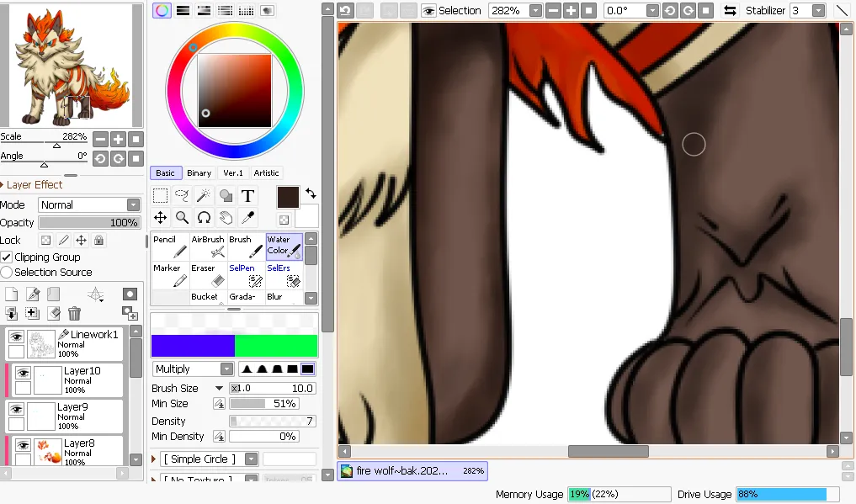Select the Bucket tool entry
The width and height of the screenshot is (856, 504).
208,297
